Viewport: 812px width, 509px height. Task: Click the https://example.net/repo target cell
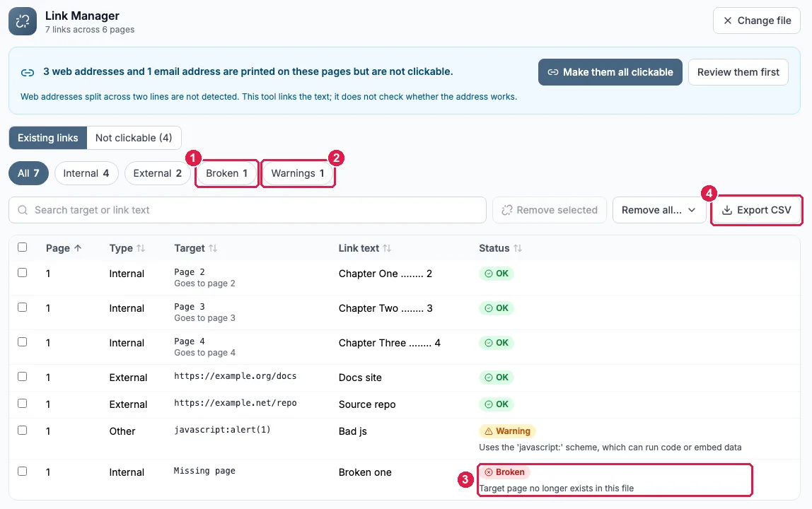pyautogui.click(x=235, y=403)
